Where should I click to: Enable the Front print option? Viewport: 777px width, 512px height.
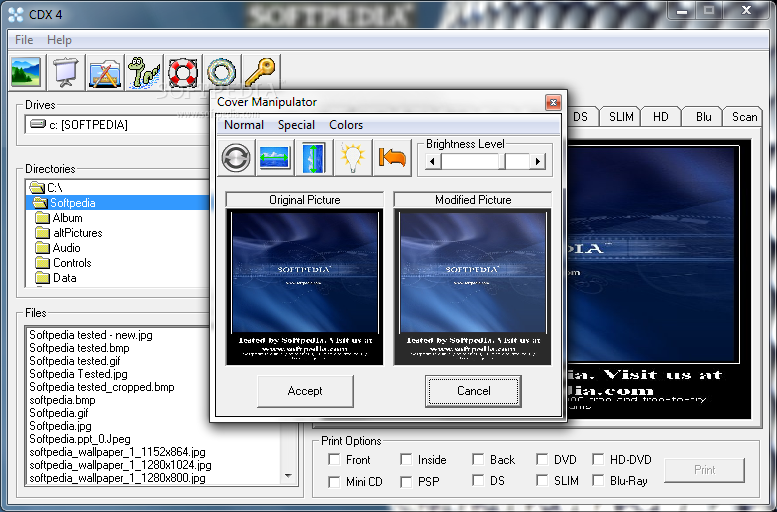334,459
